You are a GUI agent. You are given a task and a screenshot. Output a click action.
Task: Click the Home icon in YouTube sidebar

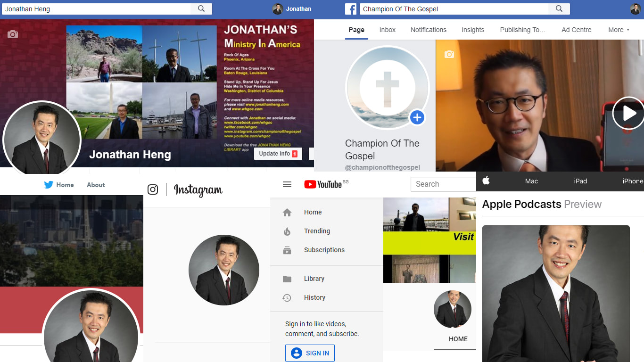point(287,213)
